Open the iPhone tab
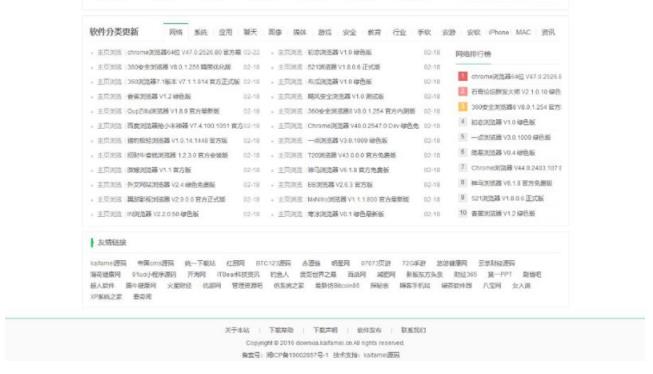 (x=499, y=32)
